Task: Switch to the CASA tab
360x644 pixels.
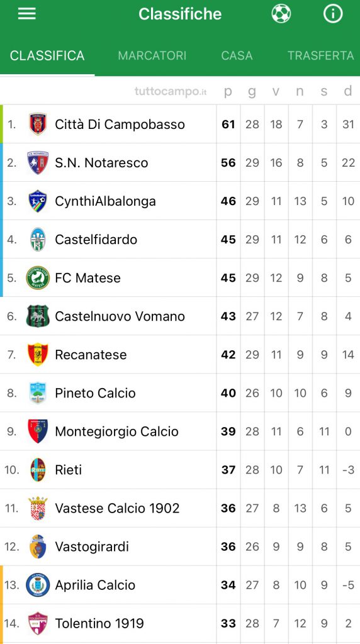Action: (x=237, y=55)
